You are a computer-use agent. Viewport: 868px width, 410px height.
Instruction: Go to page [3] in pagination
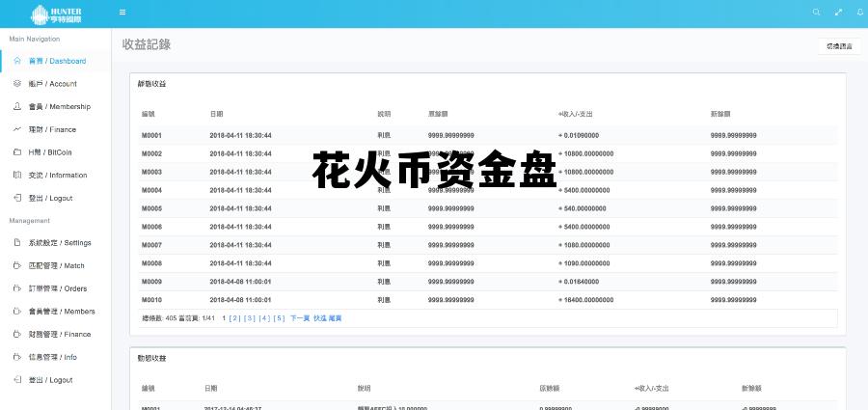(250, 318)
